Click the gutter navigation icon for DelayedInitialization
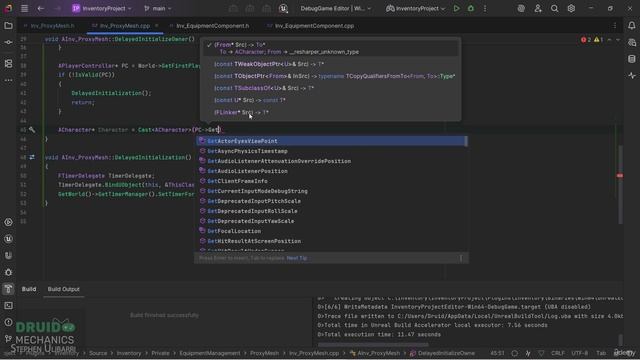The width and height of the screenshot is (640, 360). point(32,157)
